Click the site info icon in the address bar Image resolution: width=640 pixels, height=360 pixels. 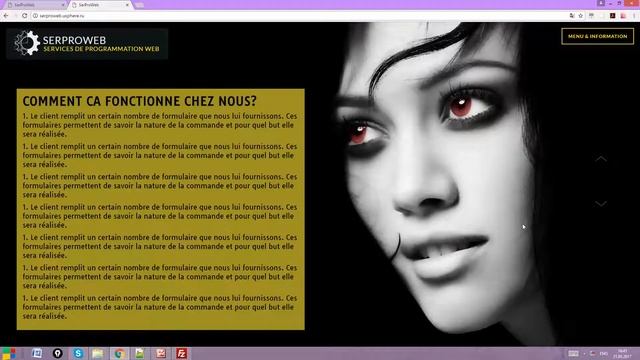pyautogui.click(x=35, y=16)
